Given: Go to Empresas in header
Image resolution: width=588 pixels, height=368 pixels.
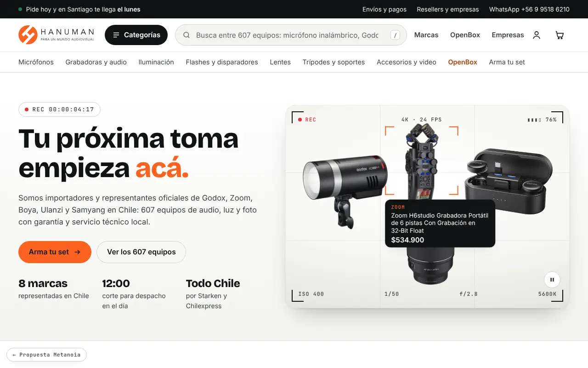Looking at the screenshot, I should pyautogui.click(x=508, y=35).
